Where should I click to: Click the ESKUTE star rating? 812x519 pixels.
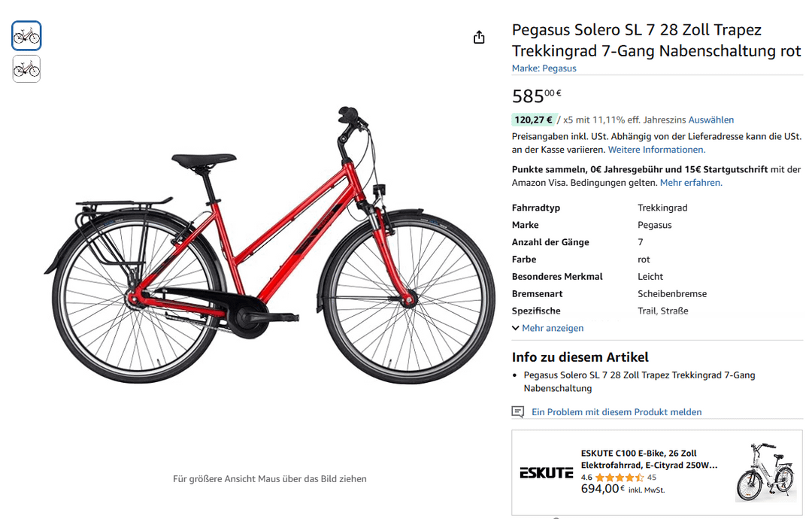click(x=620, y=478)
